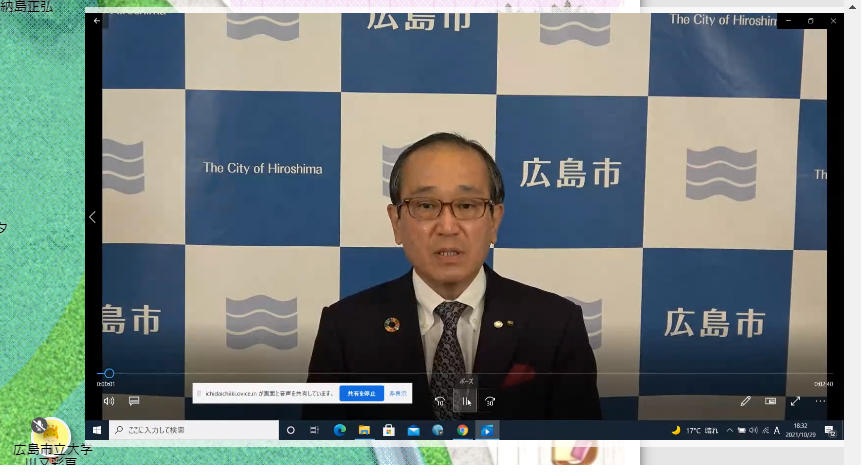Select the Movies & TV taskbar icon
The width and height of the screenshot is (862, 476).
pos(487,430)
